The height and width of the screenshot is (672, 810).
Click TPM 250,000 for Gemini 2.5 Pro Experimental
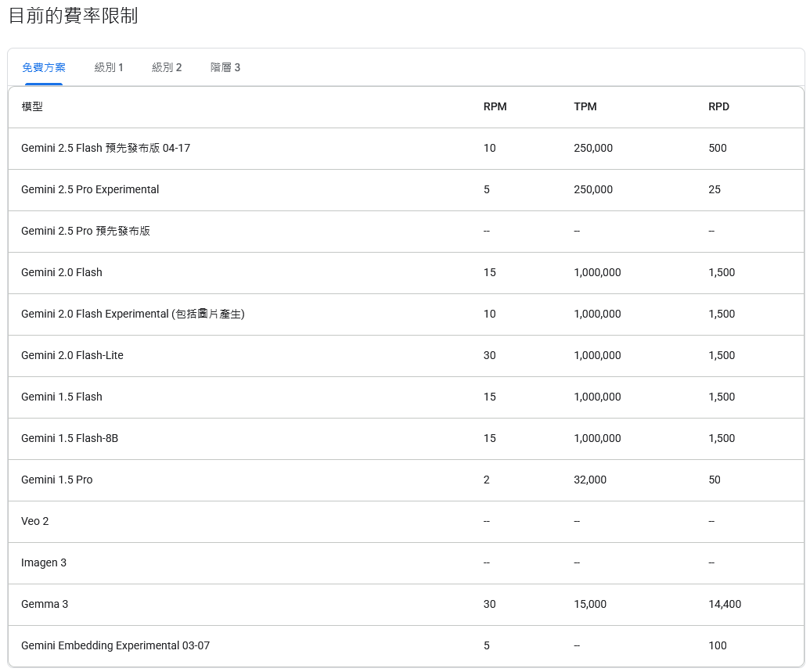593,189
